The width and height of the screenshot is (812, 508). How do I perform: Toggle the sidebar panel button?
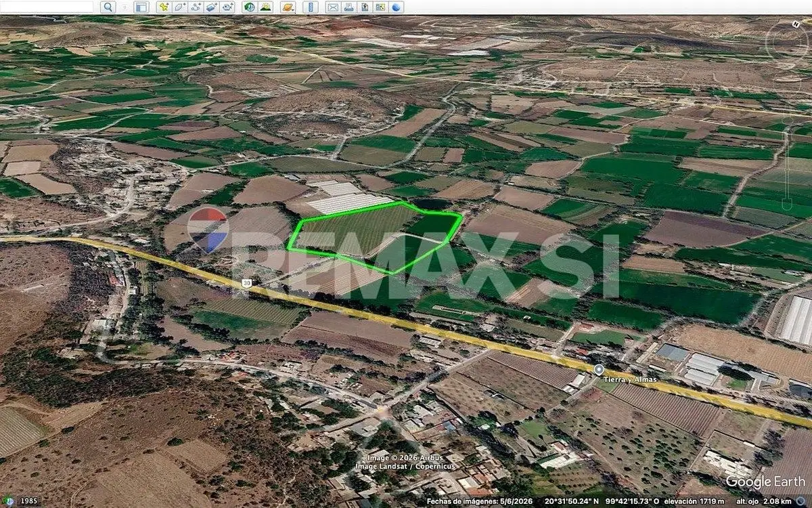(141, 7)
